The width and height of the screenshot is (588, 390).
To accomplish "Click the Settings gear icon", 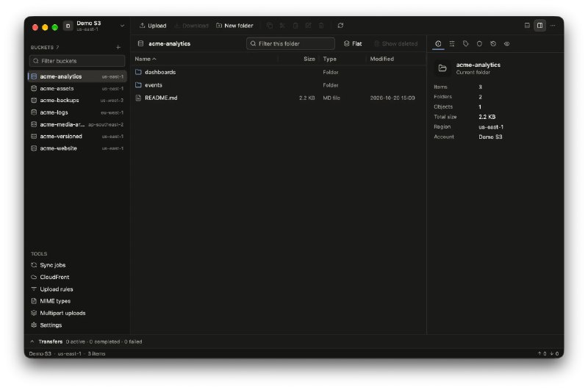I will coord(34,325).
